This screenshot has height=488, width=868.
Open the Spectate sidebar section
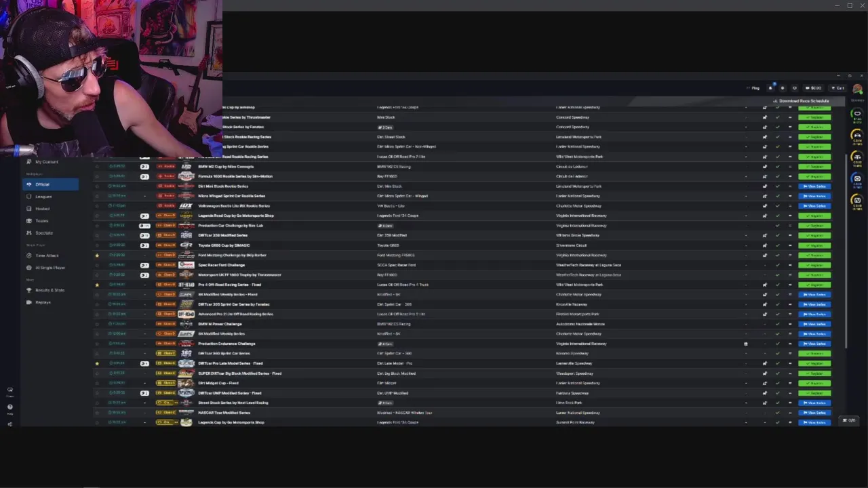[43, 233]
